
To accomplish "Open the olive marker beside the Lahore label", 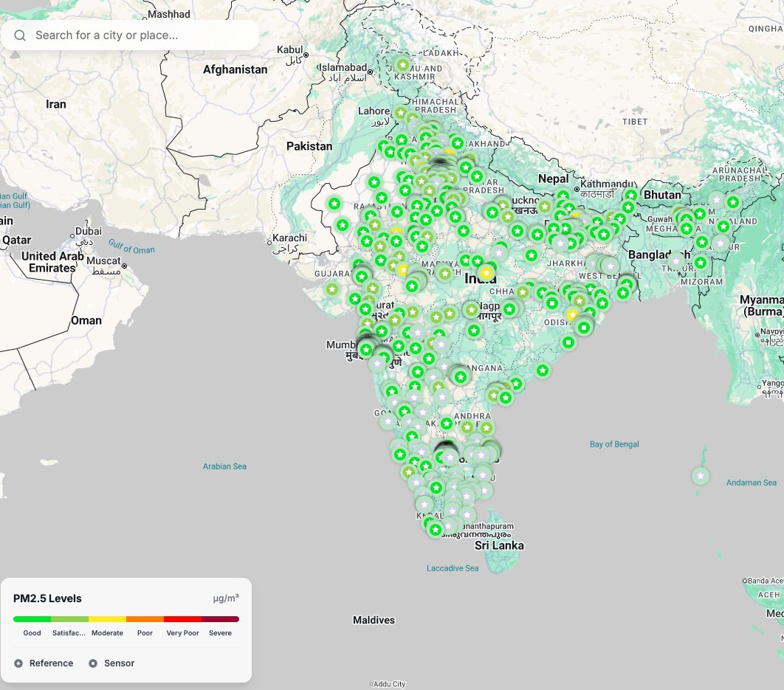I will click(401, 113).
